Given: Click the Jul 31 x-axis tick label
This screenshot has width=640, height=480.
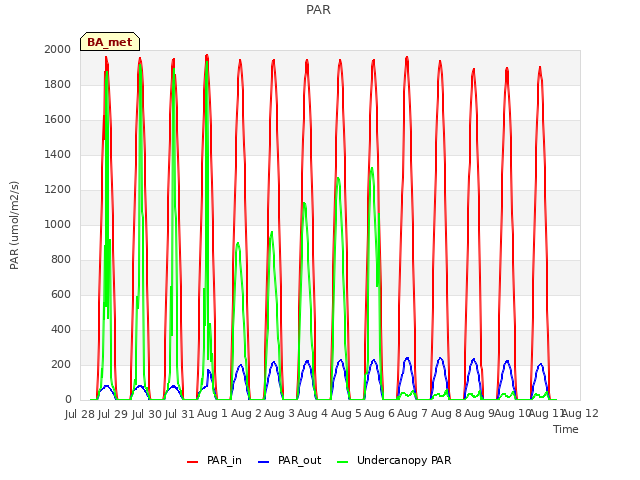Looking at the screenshot, I should point(180,414).
